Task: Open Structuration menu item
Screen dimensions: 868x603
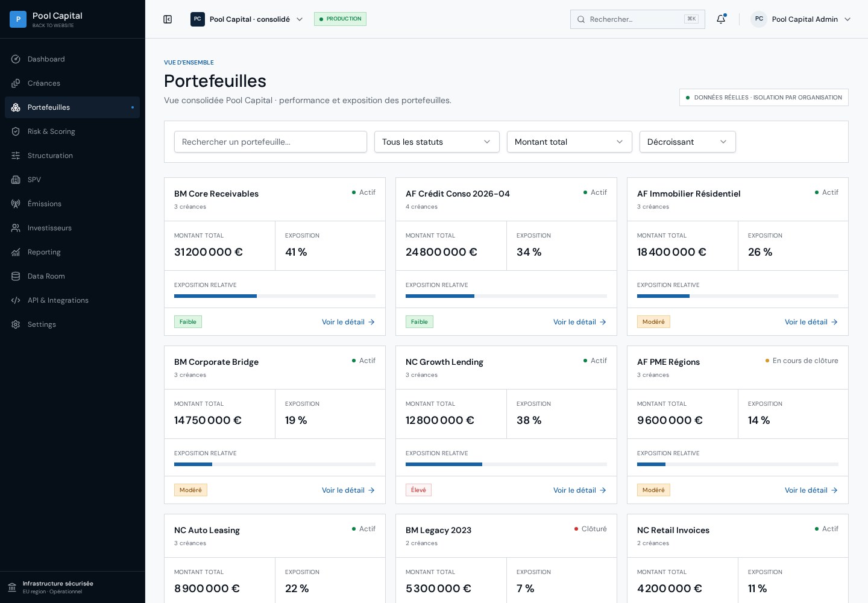Action: (72, 156)
